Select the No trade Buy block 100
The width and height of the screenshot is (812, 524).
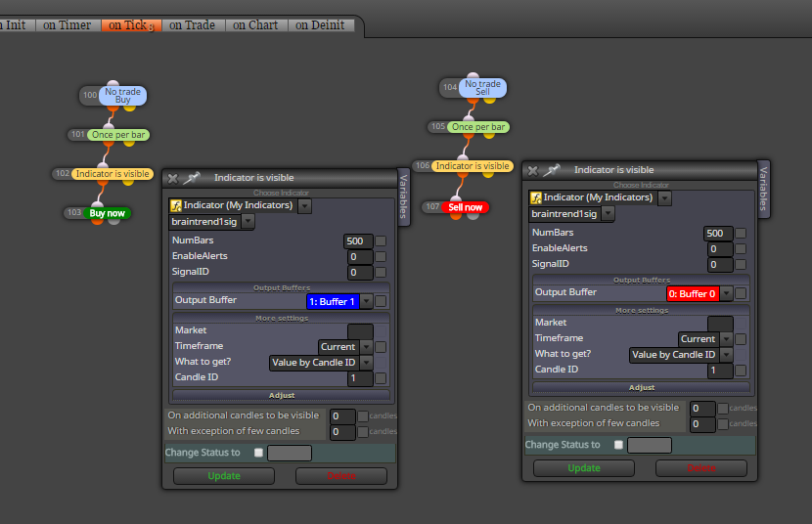click(122, 96)
